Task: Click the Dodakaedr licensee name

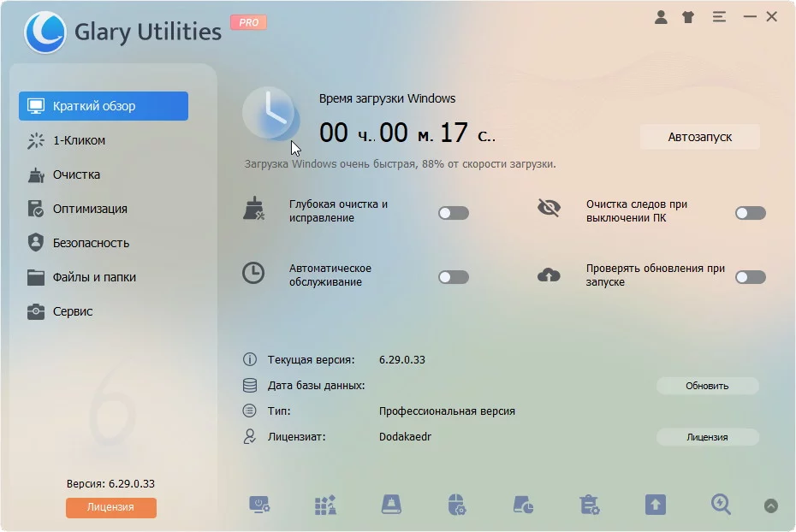Action: point(405,437)
